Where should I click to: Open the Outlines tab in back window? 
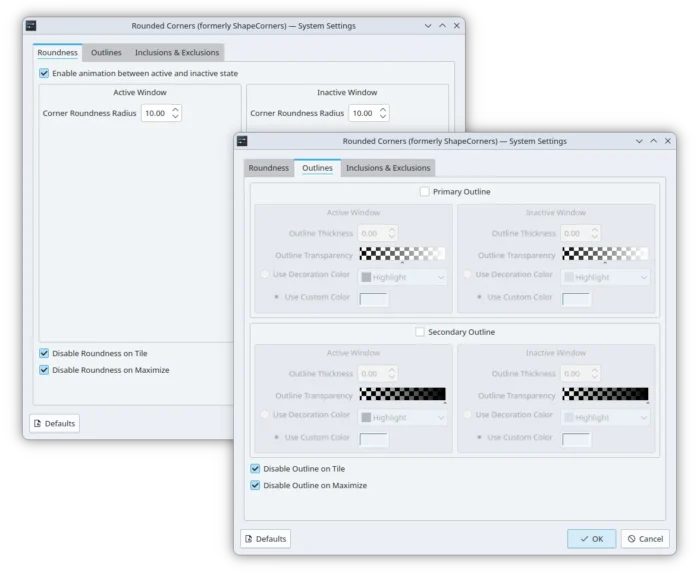[x=106, y=53]
